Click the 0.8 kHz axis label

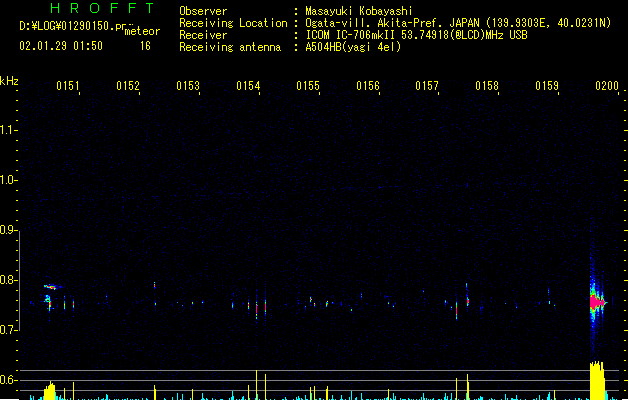[8, 280]
